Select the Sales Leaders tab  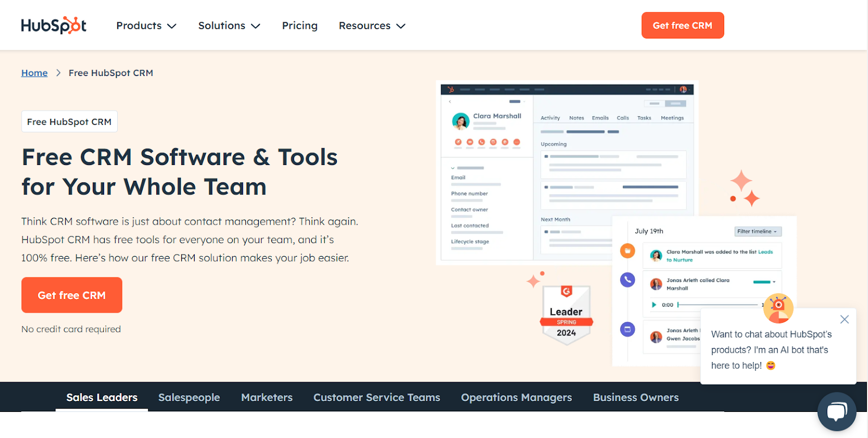[102, 397]
